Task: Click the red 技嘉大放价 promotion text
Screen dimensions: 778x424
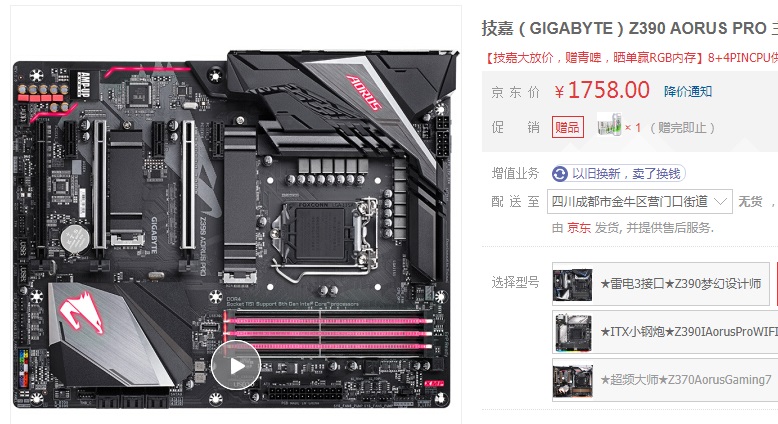Action: [x=631, y=58]
